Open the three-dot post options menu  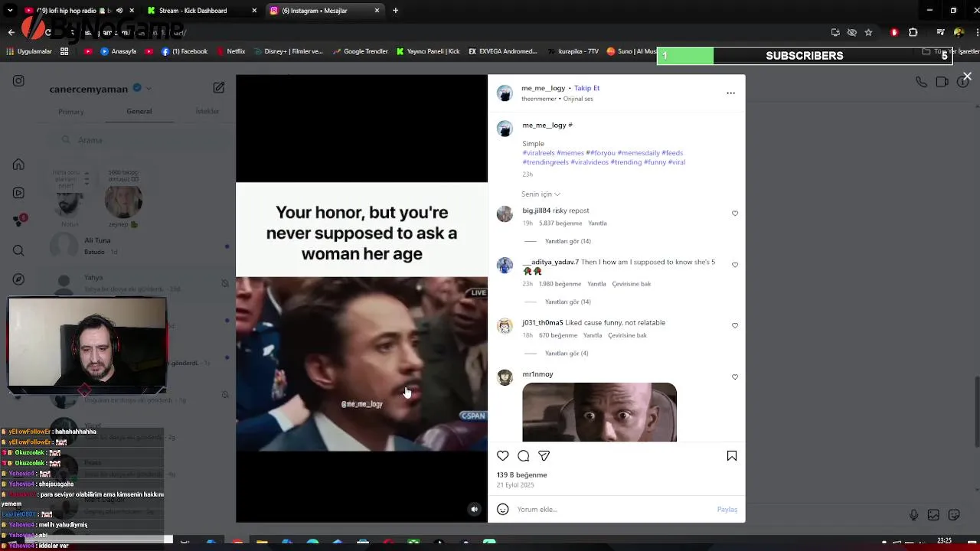[x=730, y=93]
